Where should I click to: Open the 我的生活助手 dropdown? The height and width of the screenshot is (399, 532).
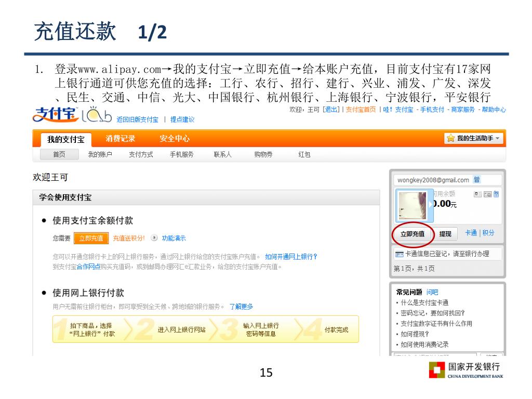pyautogui.click(x=474, y=138)
